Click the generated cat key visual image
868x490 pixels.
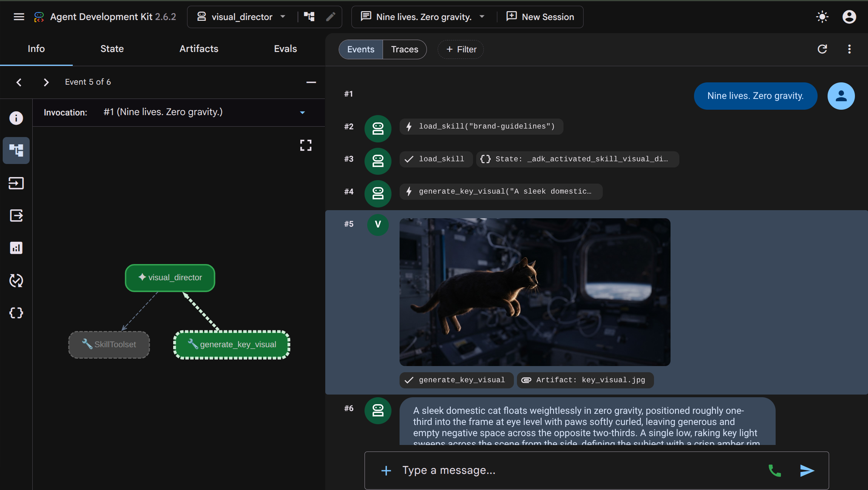tap(535, 292)
